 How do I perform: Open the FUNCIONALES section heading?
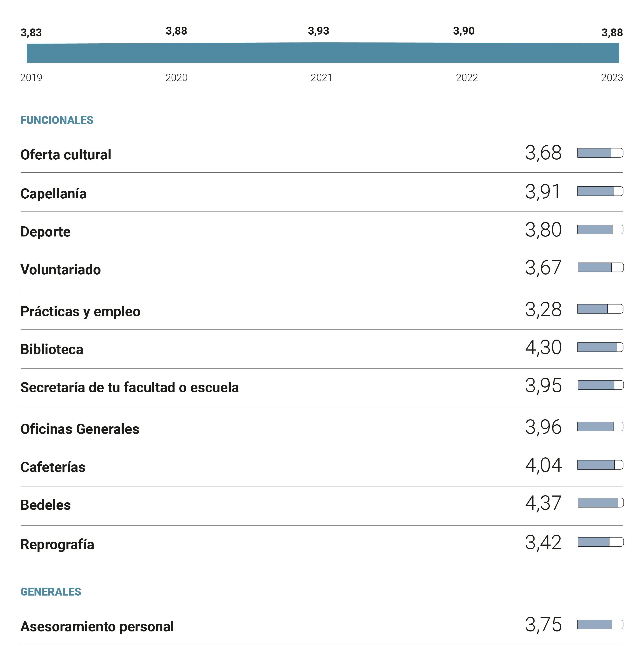pos(57,120)
